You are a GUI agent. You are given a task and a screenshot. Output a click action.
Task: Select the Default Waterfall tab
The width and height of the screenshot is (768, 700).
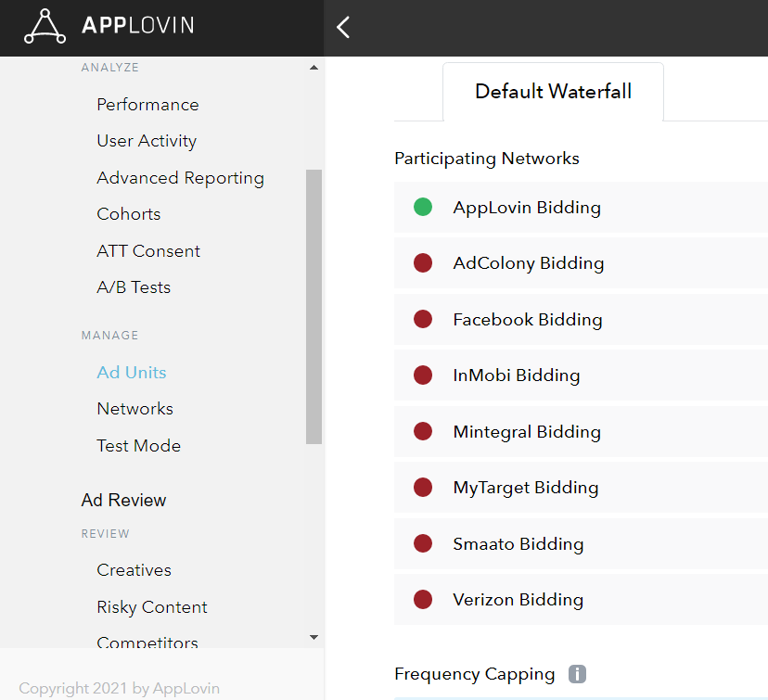[553, 92]
